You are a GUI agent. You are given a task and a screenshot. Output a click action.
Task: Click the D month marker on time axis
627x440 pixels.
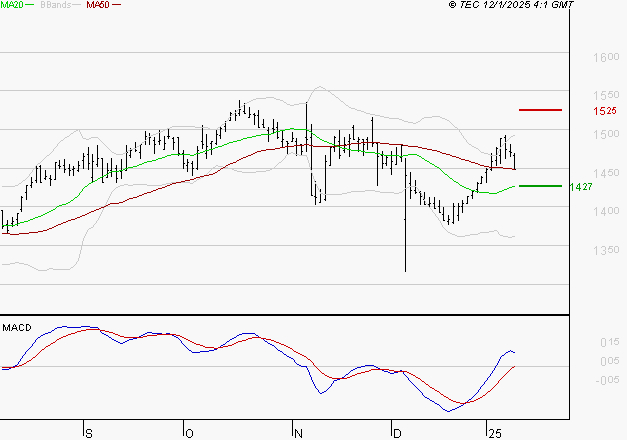(x=396, y=432)
